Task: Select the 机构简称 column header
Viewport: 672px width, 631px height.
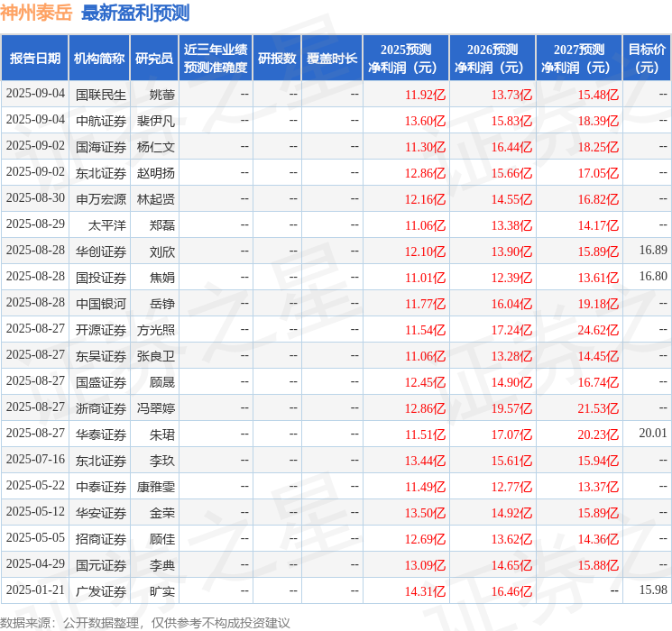Action: [x=99, y=59]
